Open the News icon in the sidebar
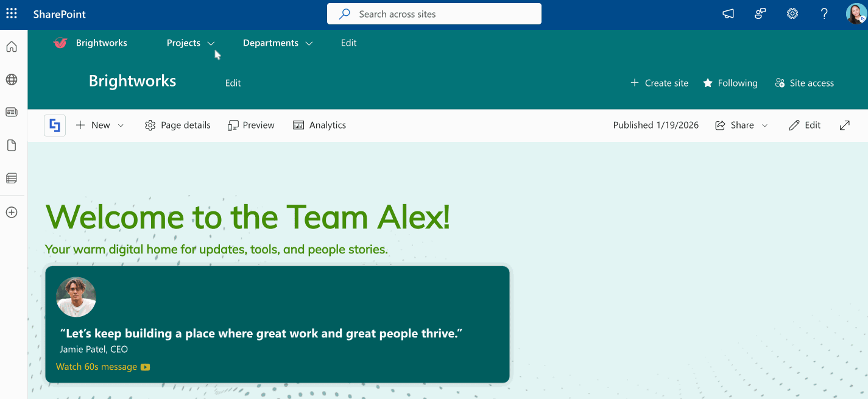The width and height of the screenshot is (868, 399). pos(12,112)
